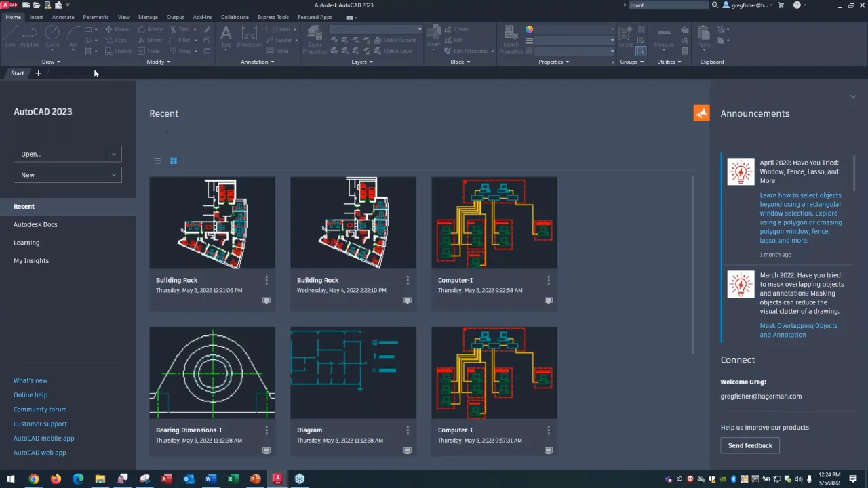Open My Insights in the sidebar
This screenshot has height=488, width=868.
tap(31, 260)
